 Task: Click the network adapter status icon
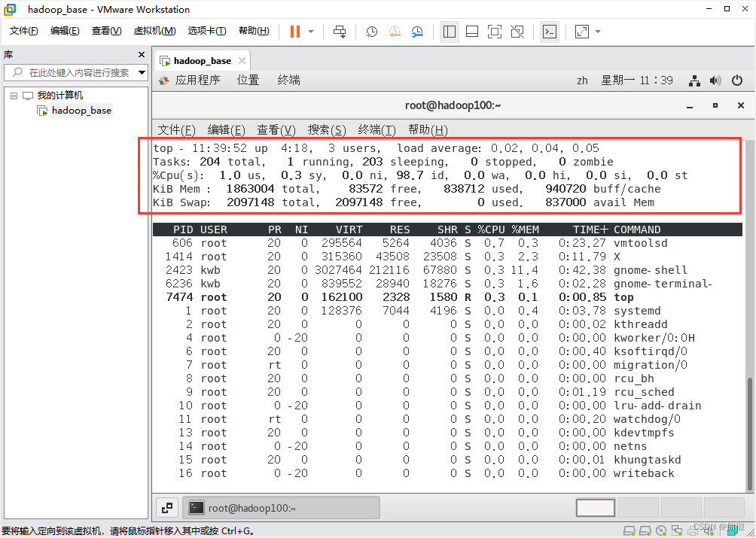678,531
